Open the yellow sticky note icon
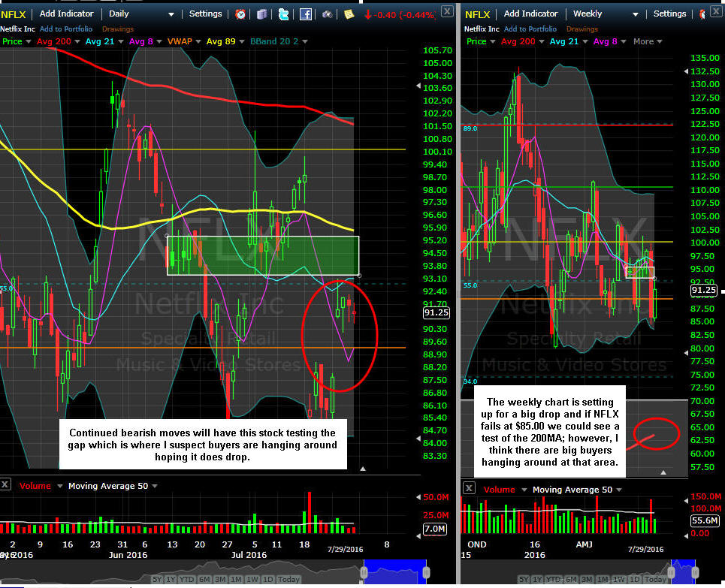The height and width of the screenshot is (588, 725). click(349, 14)
